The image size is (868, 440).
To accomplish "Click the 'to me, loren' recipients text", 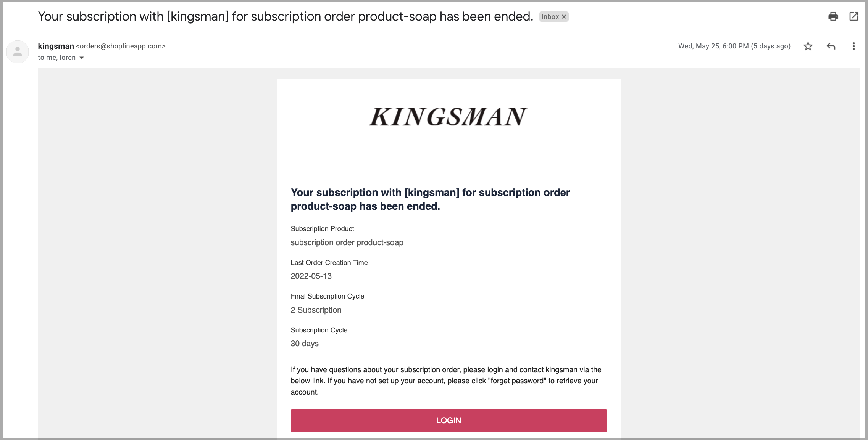I will click(56, 58).
